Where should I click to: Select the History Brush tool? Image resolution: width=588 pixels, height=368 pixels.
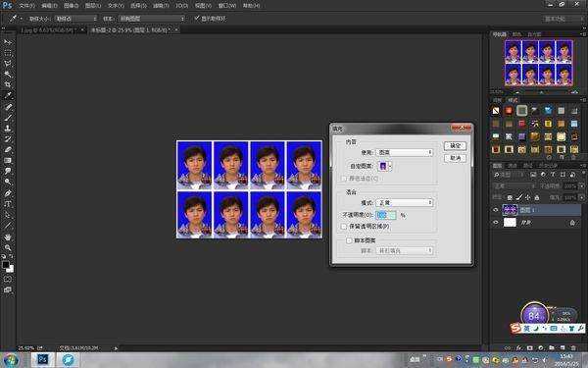click(x=8, y=139)
